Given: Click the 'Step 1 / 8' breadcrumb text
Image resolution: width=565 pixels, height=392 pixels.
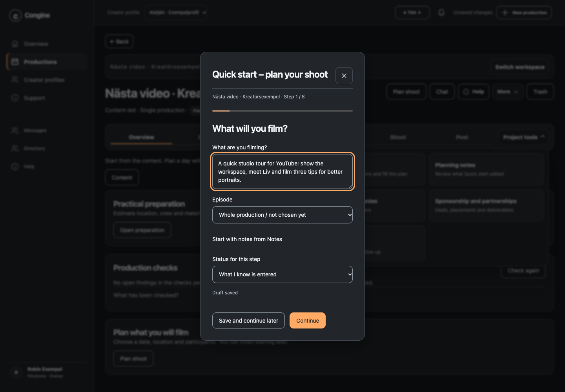Looking at the screenshot, I should (x=294, y=97).
